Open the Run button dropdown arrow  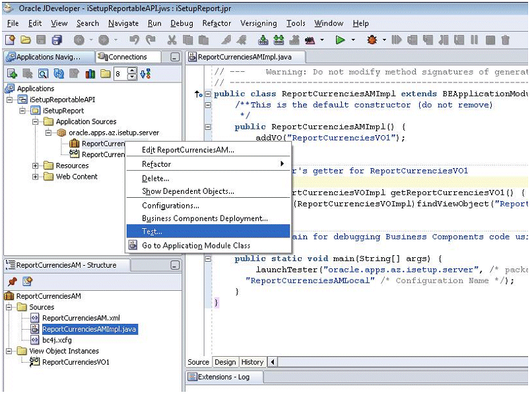pyautogui.click(x=353, y=40)
